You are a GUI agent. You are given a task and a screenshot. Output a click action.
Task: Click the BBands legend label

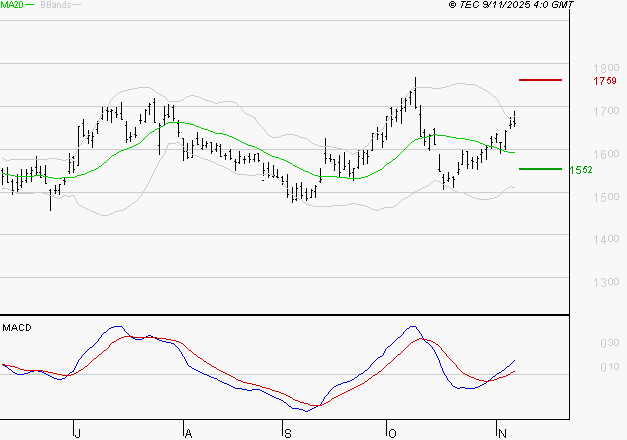coord(56,5)
